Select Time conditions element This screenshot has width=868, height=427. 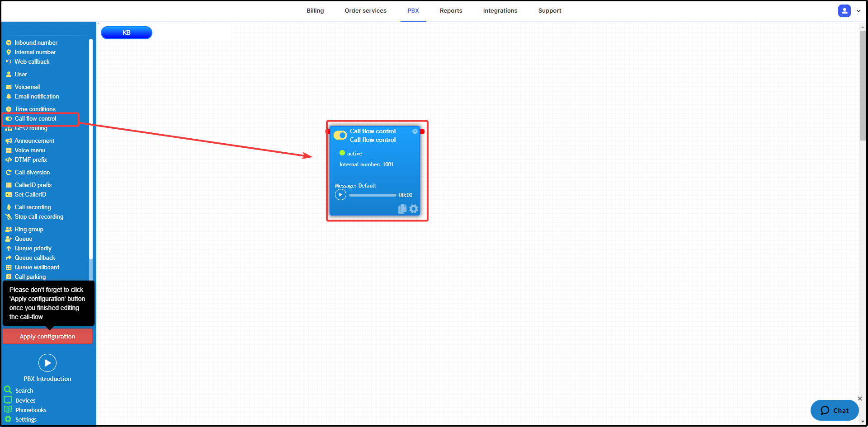pyautogui.click(x=35, y=109)
